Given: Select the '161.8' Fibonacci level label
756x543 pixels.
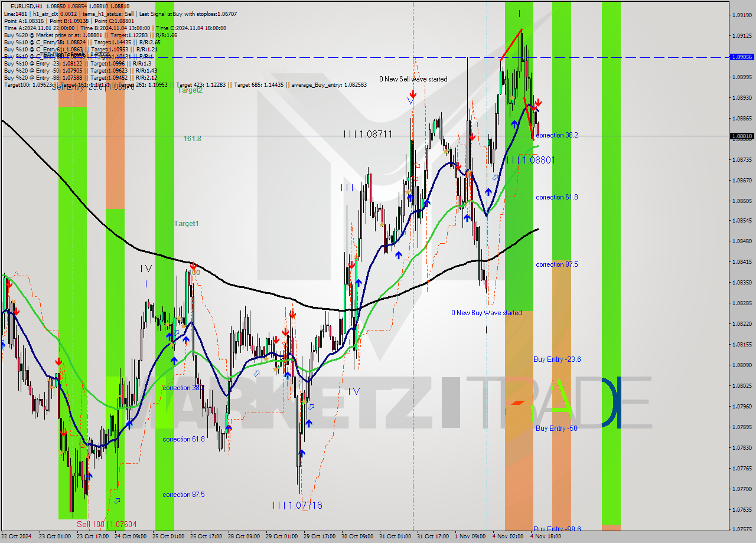Looking at the screenshot, I should pos(192,139).
